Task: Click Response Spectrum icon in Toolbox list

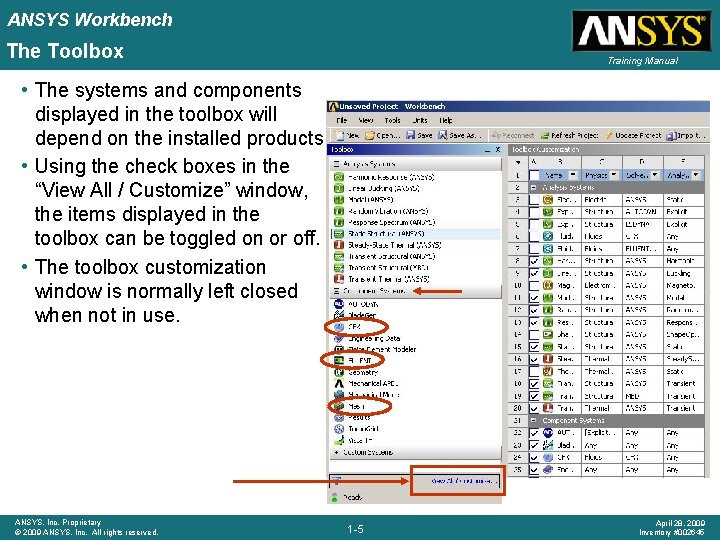Action: pyautogui.click(x=338, y=222)
